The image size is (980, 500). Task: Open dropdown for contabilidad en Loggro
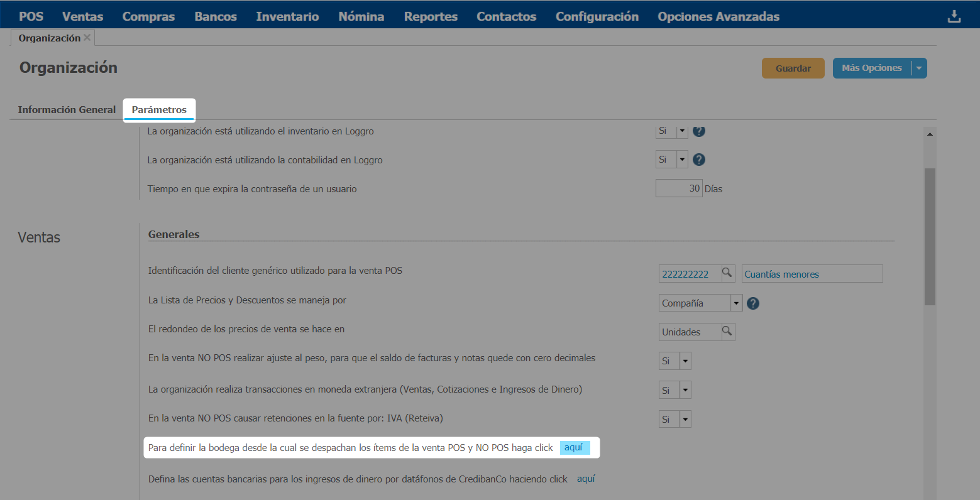click(682, 160)
